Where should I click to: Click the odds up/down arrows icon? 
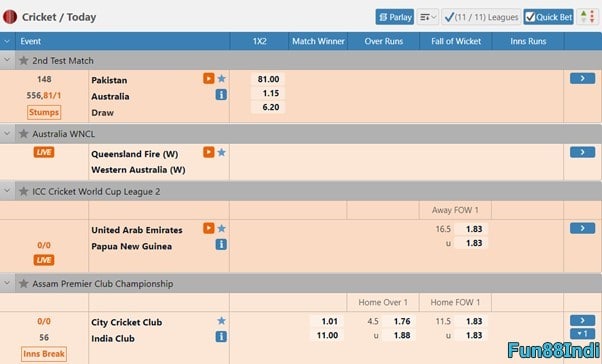pyautogui.click(x=587, y=17)
